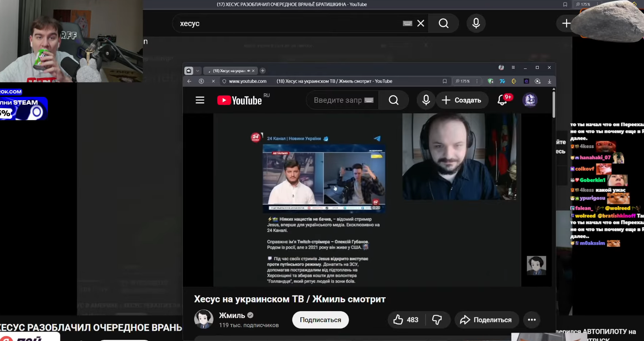Subscribe to Жмиль with Подписаться button
The height and width of the screenshot is (341, 644).
(321, 320)
